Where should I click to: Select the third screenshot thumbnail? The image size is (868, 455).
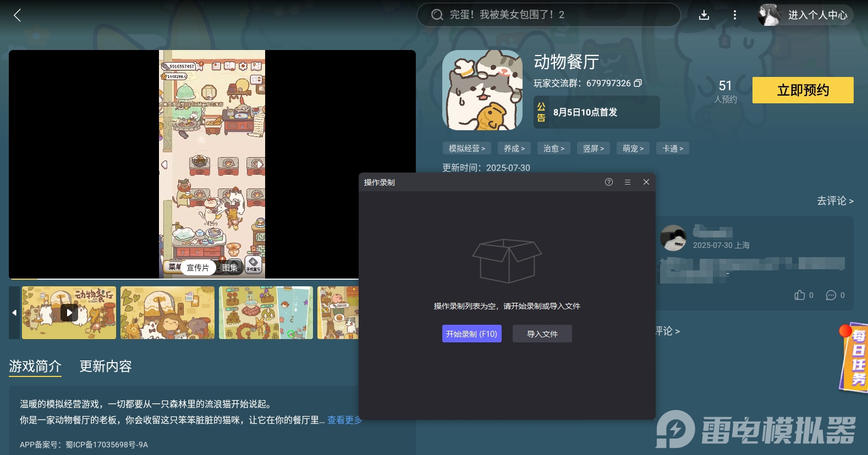(266, 313)
